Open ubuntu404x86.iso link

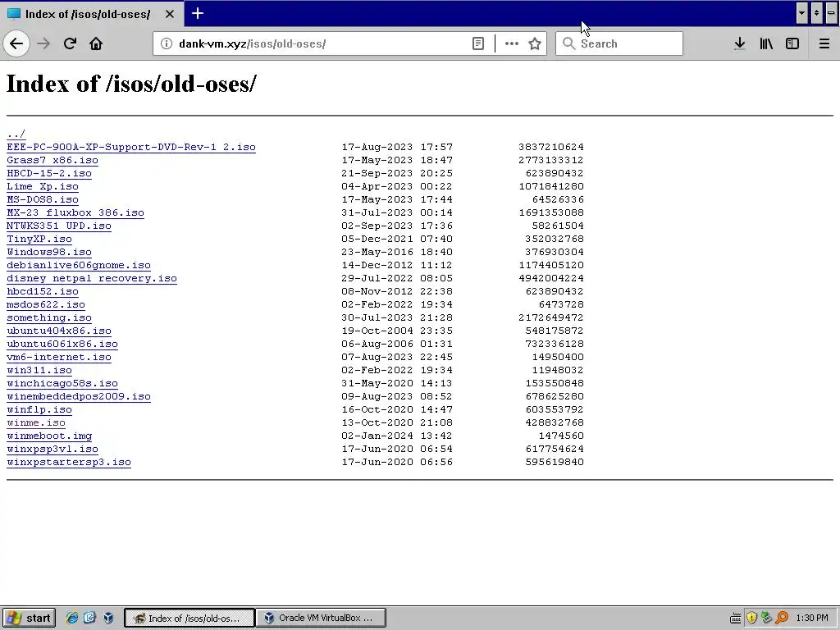(59, 331)
